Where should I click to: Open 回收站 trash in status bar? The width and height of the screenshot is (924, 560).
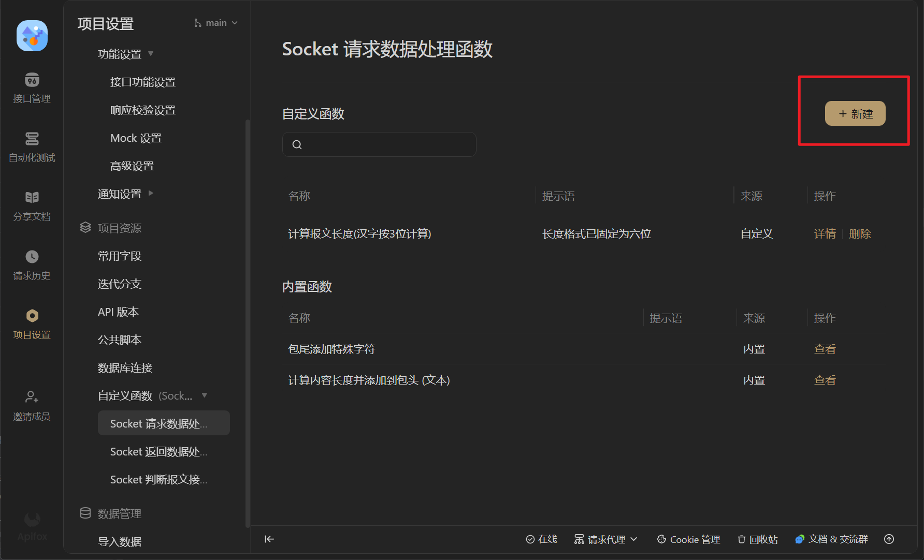pyautogui.click(x=757, y=539)
